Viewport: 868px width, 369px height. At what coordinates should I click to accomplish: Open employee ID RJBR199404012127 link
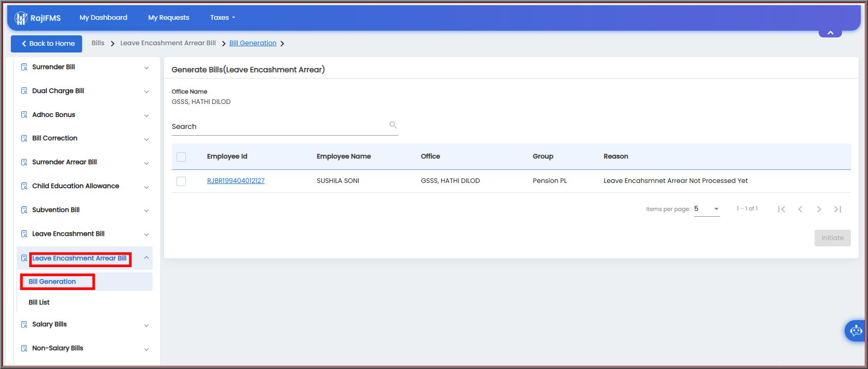pyautogui.click(x=236, y=181)
